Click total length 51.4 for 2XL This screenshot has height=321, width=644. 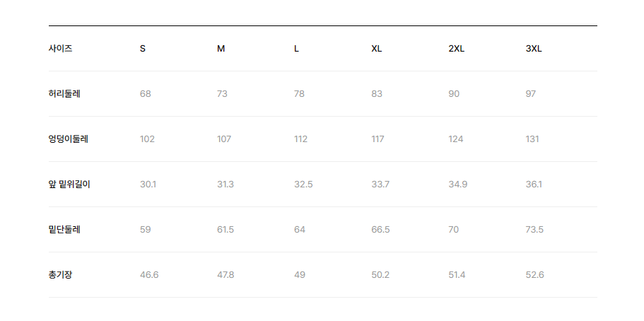457,274
